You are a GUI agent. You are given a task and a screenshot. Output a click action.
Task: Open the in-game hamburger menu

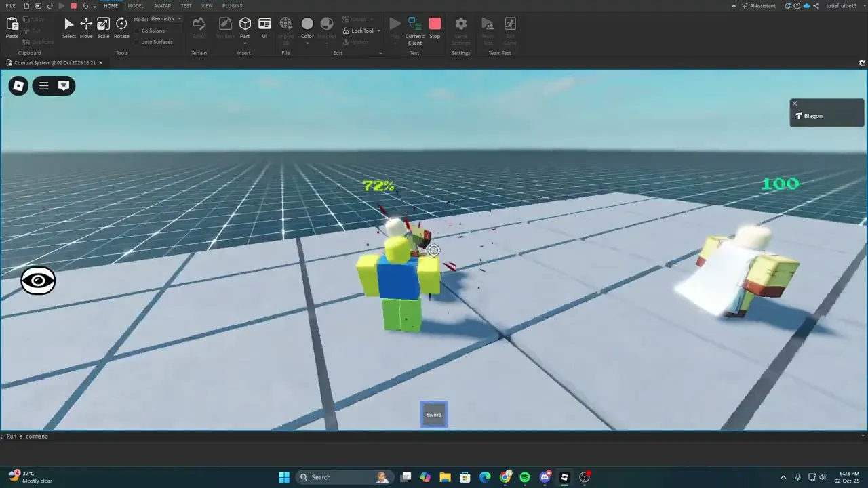[x=43, y=86]
